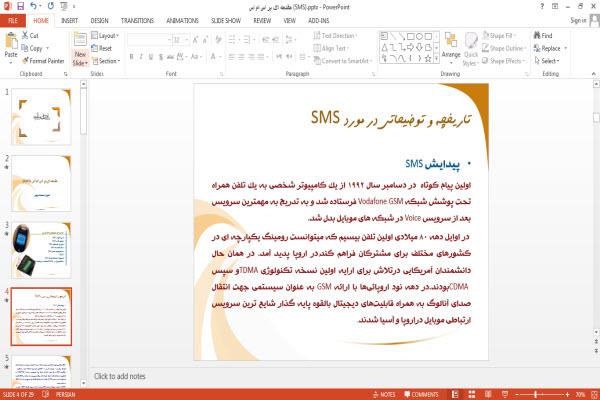The width and height of the screenshot is (600, 400).
Task: Switch to the TRANSITIONS tab
Action: (137, 20)
